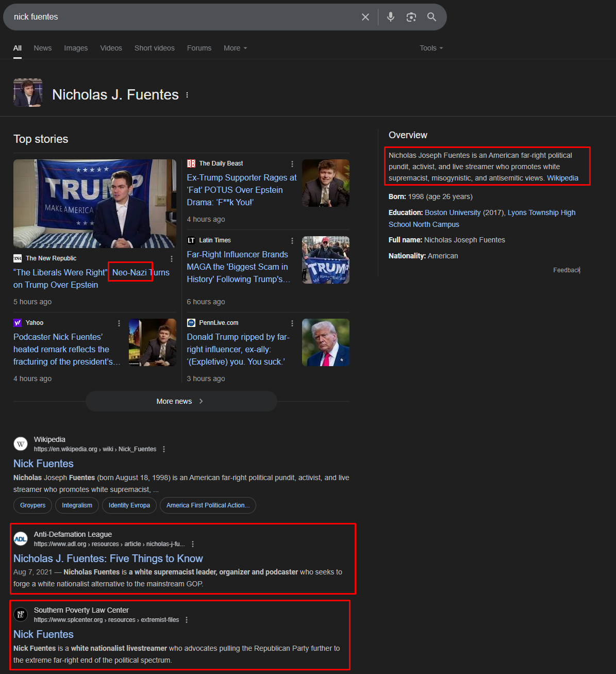The width and height of the screenshot is (616, 674).
Task: Click the PennLive Trump photo thumbnail
Action: pyautogui.click(x=326, y=342)
